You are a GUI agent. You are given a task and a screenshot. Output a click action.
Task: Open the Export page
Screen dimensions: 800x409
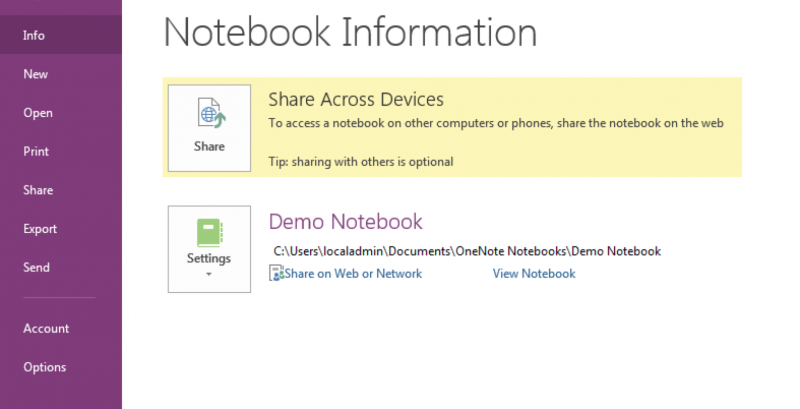coord(40,229)
